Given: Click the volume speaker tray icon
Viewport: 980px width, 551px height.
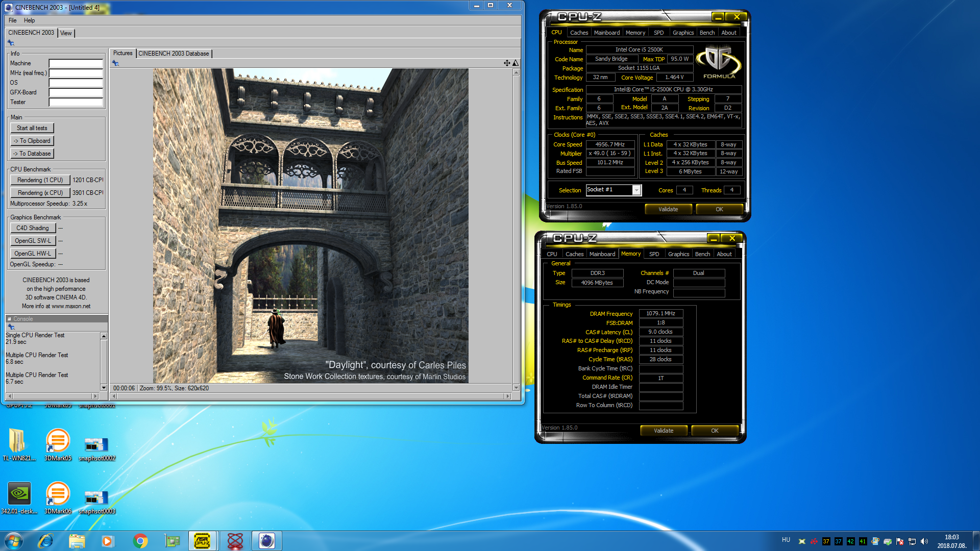Looking at the screenshot, I should [x=924, y=541].
